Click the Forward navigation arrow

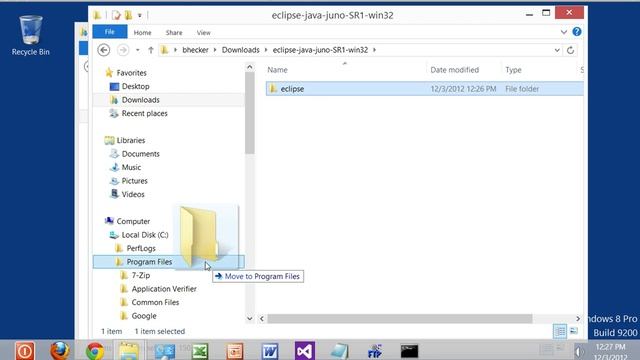[122, 50]
